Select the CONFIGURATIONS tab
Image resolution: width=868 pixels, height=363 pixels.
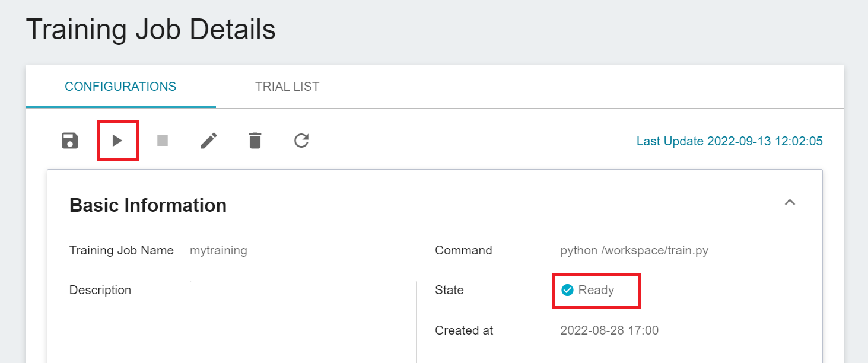tap(120, 87)
